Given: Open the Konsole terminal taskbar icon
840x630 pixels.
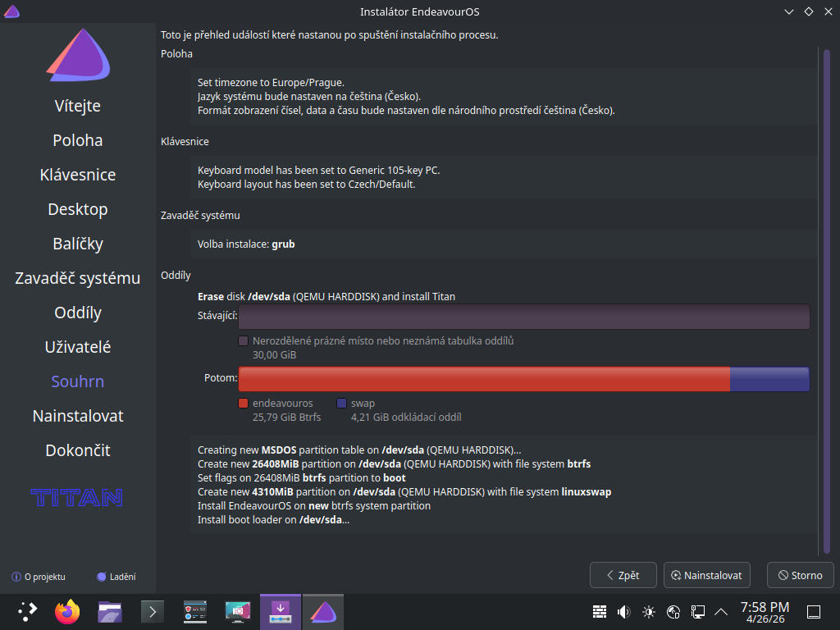Looking at the screenshot, I should click(x=153, y=611).
